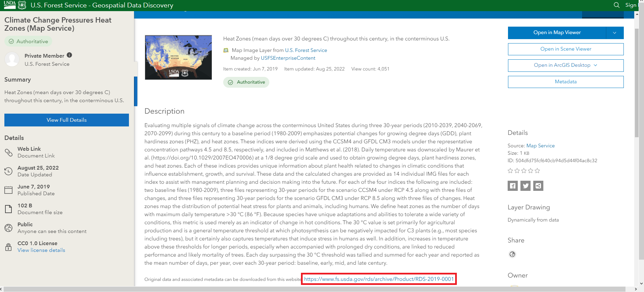Click the U.S. Forest Service Geospatial Data Discovery title

102,5
